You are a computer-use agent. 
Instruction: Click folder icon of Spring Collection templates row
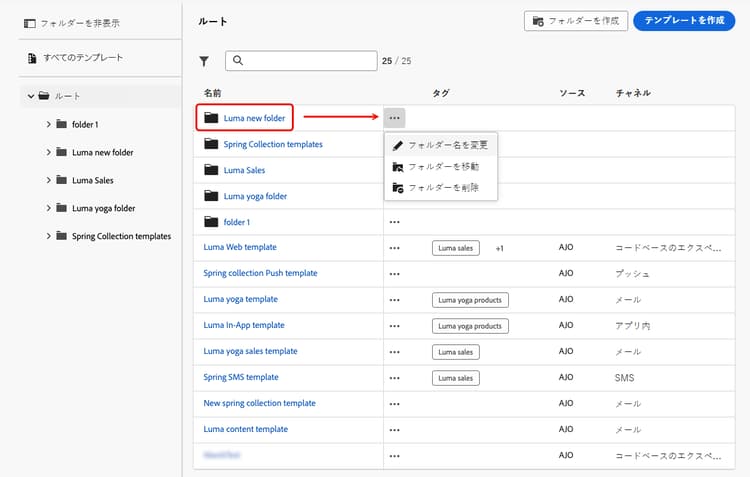click(x=211, y=144)
